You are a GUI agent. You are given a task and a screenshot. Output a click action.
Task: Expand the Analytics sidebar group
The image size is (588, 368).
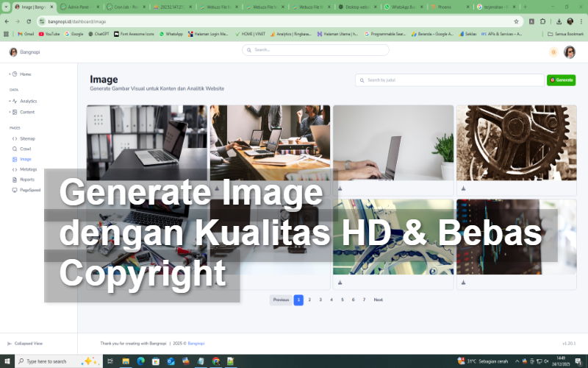(10, 101)
